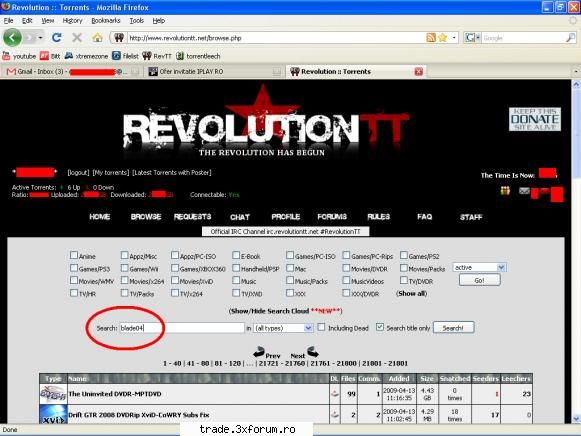Click the browser Back arrow button
581x436 pixels.
click(x=12, y=37)
